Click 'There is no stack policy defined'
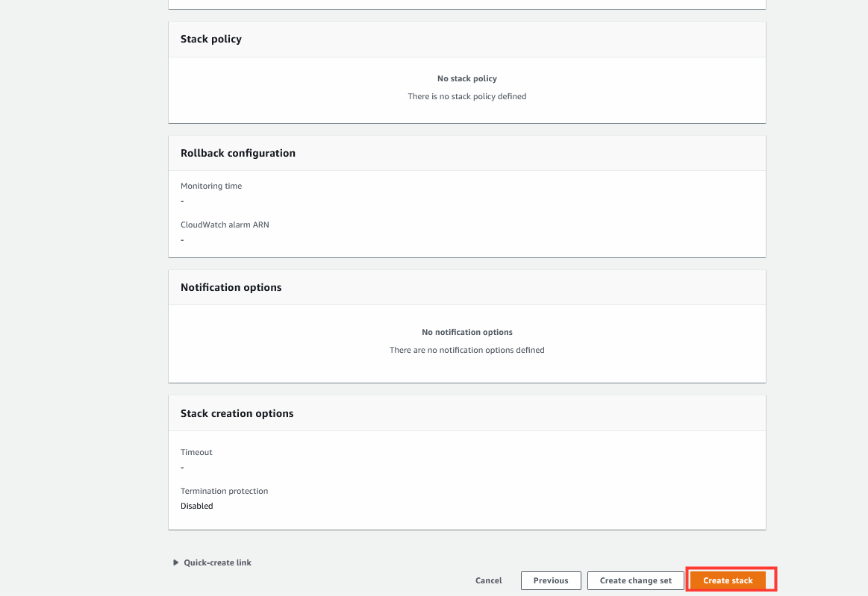 coord(467,96)
